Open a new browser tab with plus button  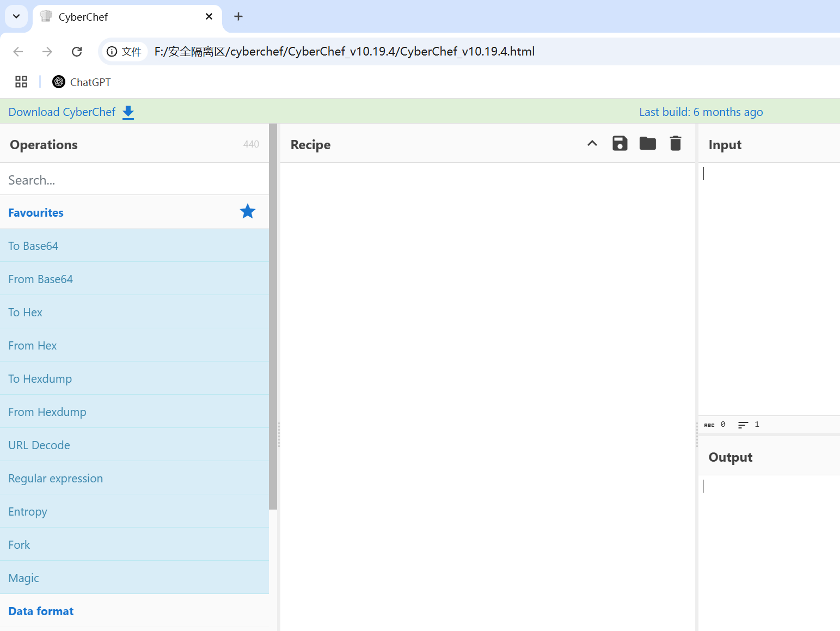[238, 16]
